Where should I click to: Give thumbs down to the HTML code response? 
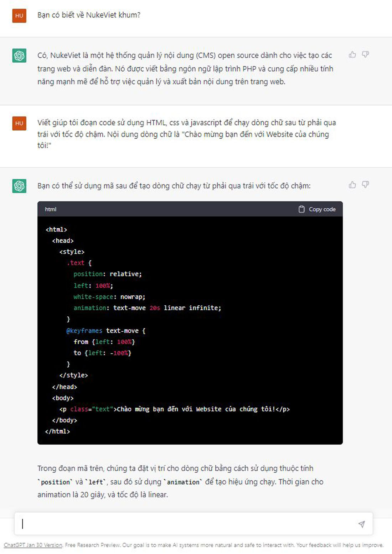pyautogui.click(x=365, y=185)
